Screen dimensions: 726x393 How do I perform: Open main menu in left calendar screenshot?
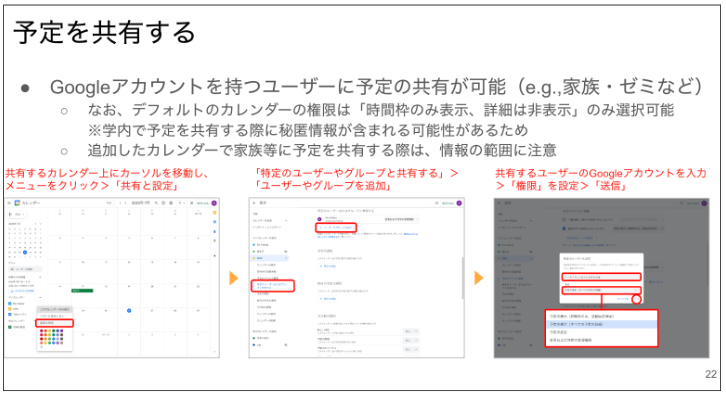pyautogui.click(x=9, y=203)
